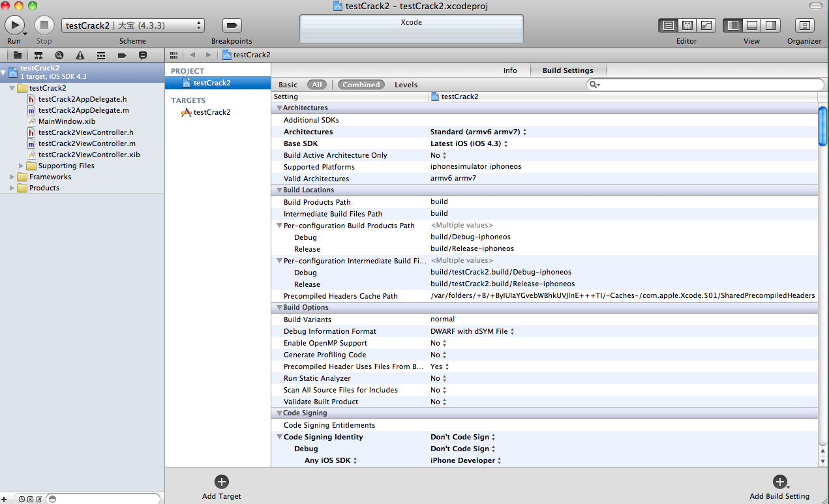Switch to the Info tab
The height and width of the screenshot is (504, 829).
click(510, 70)
